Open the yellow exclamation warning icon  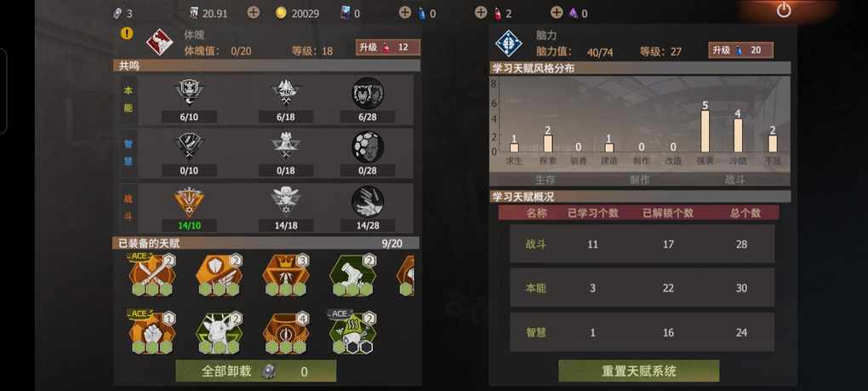pyautogui.click(x=127, y=33)
